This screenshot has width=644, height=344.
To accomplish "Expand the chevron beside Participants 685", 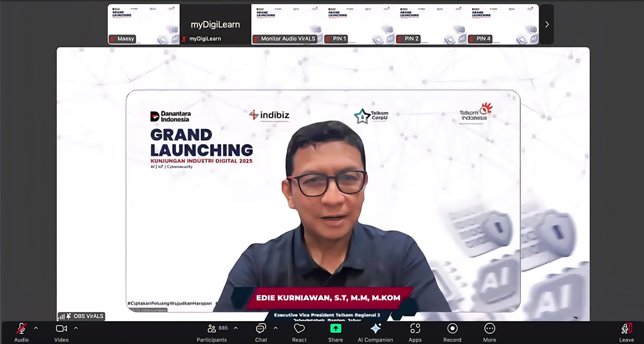I will [x=236, y=328].
